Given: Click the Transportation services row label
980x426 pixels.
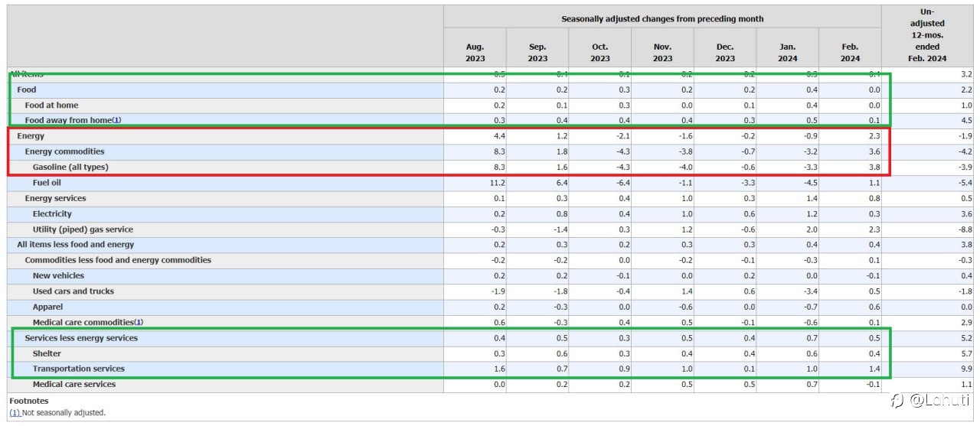Looking at the screenshot, I should click(x=78, y=369).
